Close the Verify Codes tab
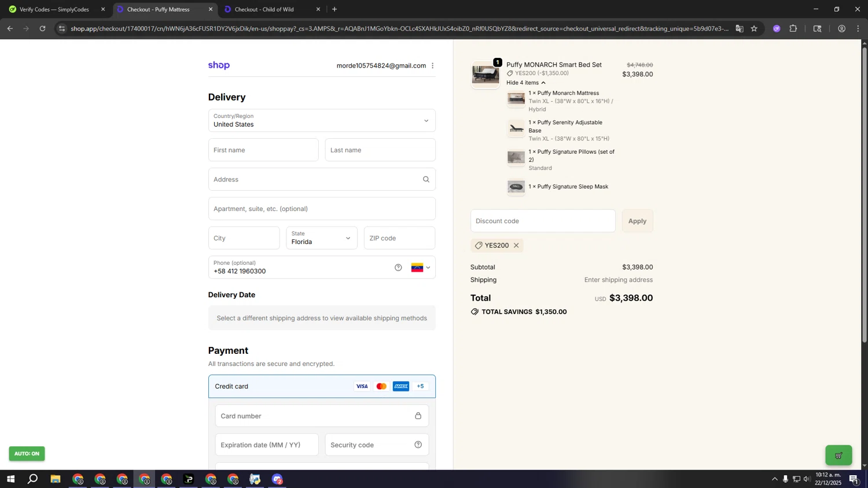Viewport: 868px width, 488px height. point(103,9)
